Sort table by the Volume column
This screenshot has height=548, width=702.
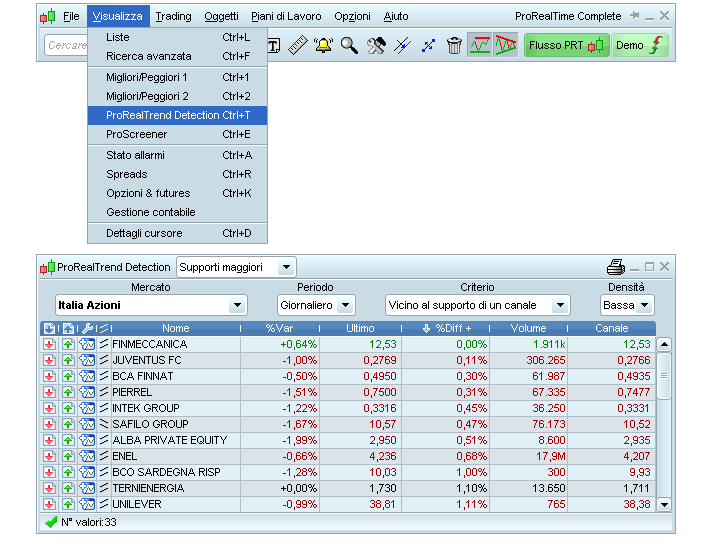coord(528,329)
